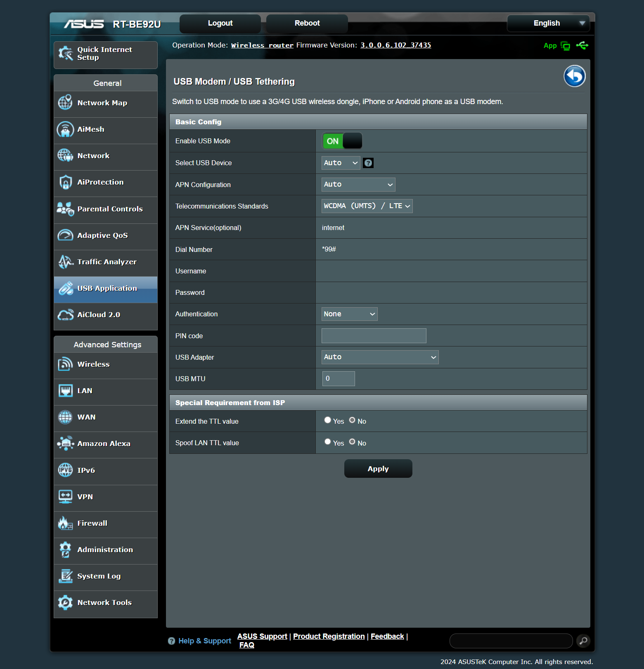This screenshot has width=644, height=669.
Task: Click the "internet" APN Service value
Action: point(333,228)
